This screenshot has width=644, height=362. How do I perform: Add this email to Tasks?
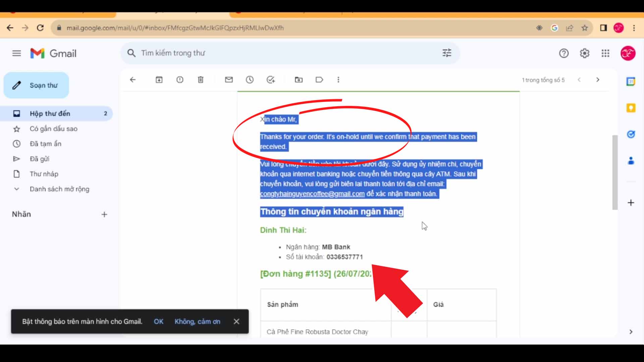(271, 80)
